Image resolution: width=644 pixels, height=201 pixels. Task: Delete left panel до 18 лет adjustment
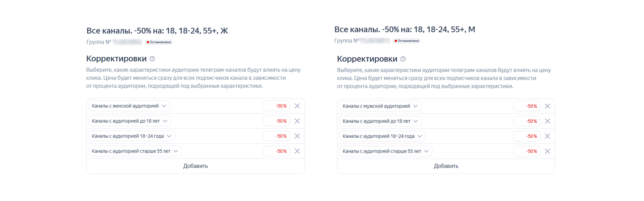click(297, 121)
